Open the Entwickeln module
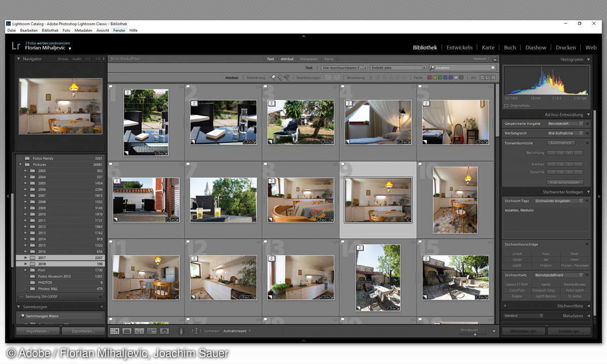 coord(459,48)
